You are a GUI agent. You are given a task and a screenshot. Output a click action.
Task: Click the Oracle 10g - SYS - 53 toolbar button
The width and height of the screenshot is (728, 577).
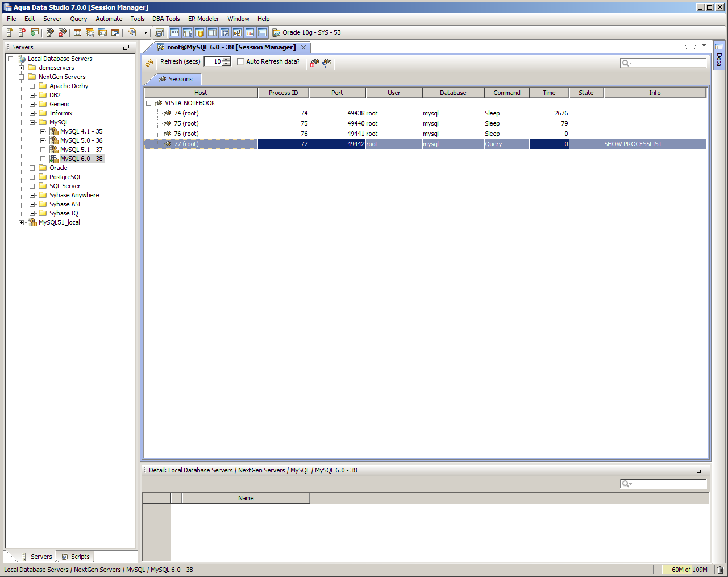tap(306, 32)
